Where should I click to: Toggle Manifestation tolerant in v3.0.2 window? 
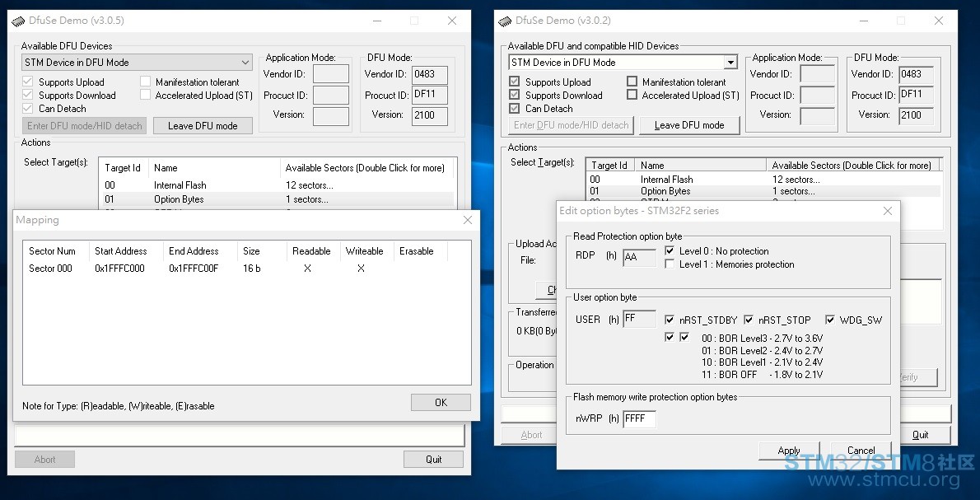(x=632, y=82)
